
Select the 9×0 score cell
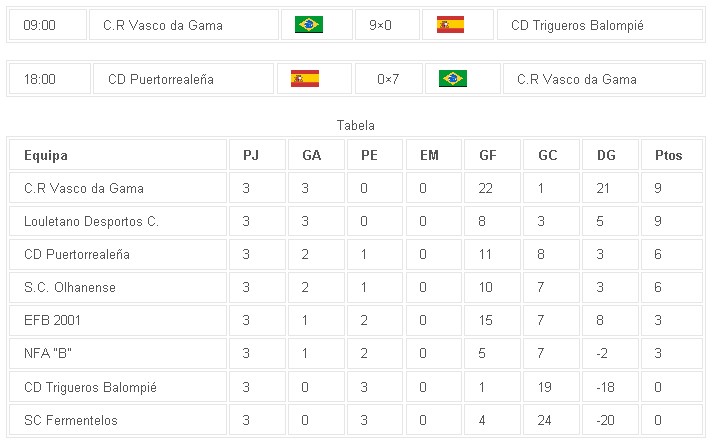tap(380, 25)
